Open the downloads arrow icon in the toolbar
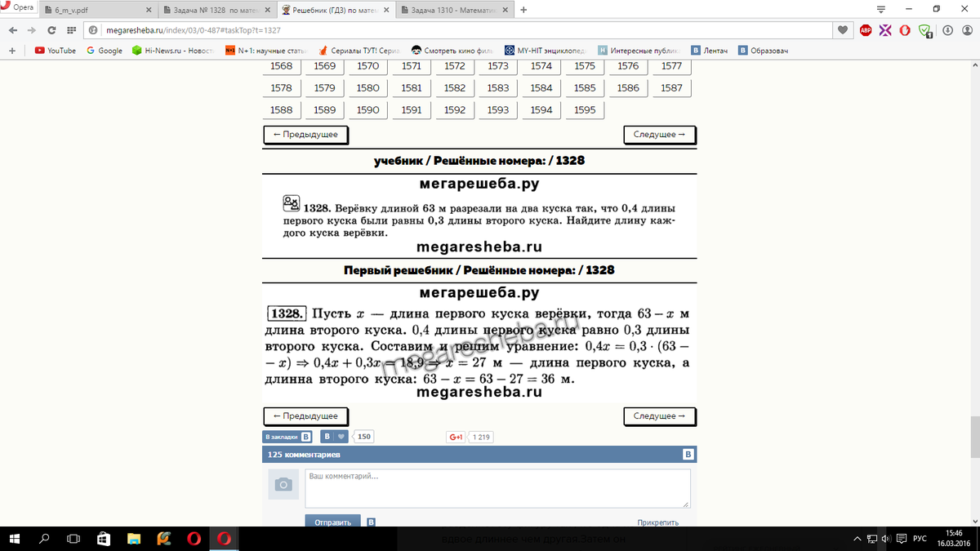980x551 pixels. tap(947, 30)
